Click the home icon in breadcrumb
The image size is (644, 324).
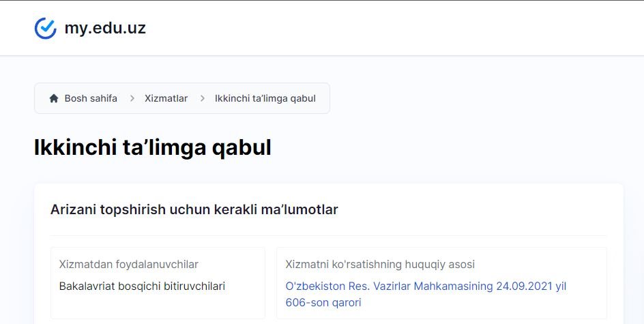(54, 98)
